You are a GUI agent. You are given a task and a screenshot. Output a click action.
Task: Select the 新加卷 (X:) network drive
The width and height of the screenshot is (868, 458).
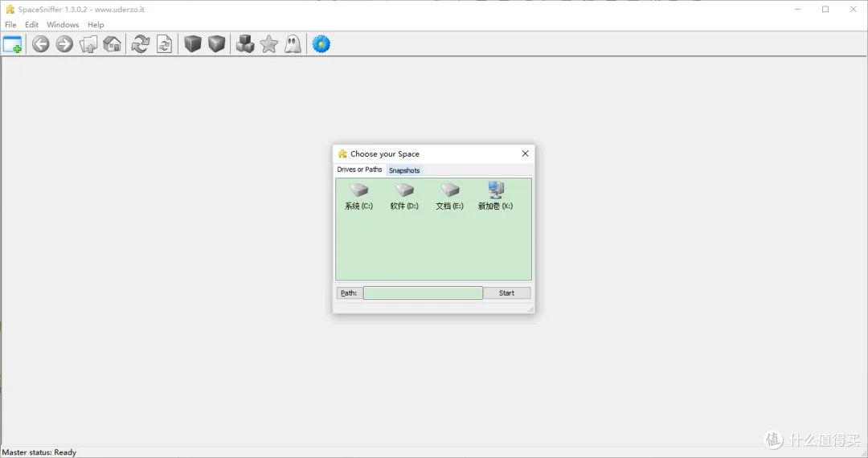tap(495, 196)
